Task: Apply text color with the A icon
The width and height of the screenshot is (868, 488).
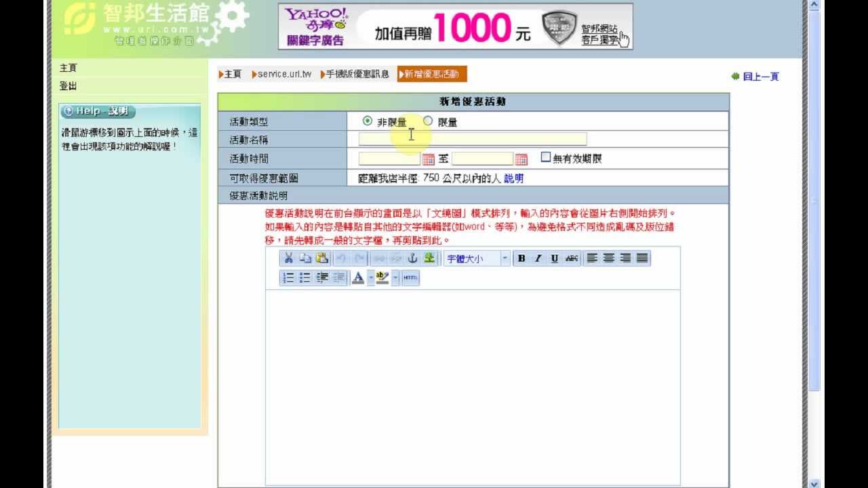Action: point(359,278)
